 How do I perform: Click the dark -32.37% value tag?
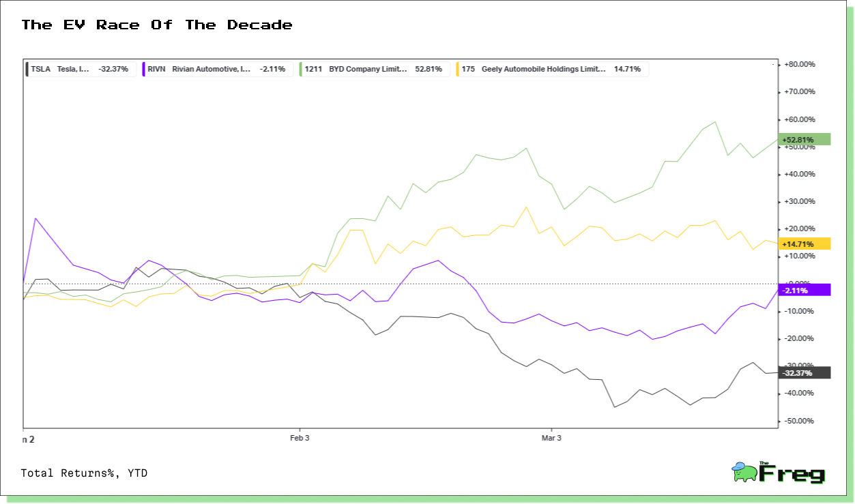tap(805, 372)
